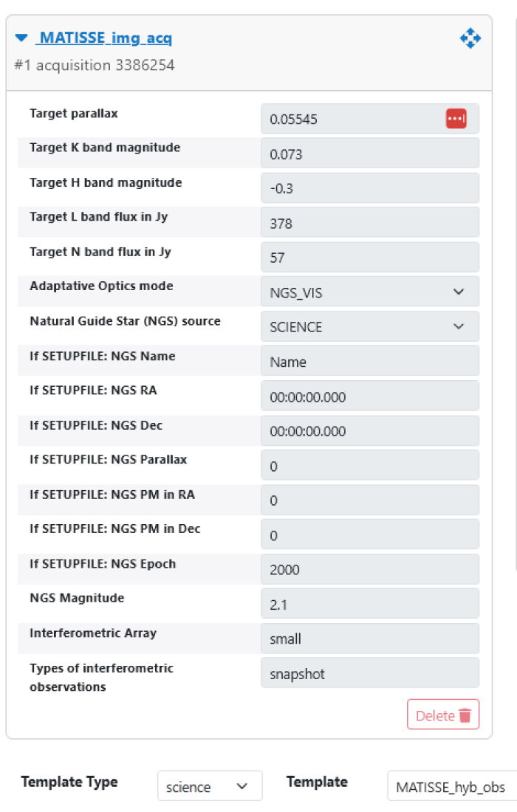Select the NGS RA field
The image size is (517, 812).
[369, 396]
